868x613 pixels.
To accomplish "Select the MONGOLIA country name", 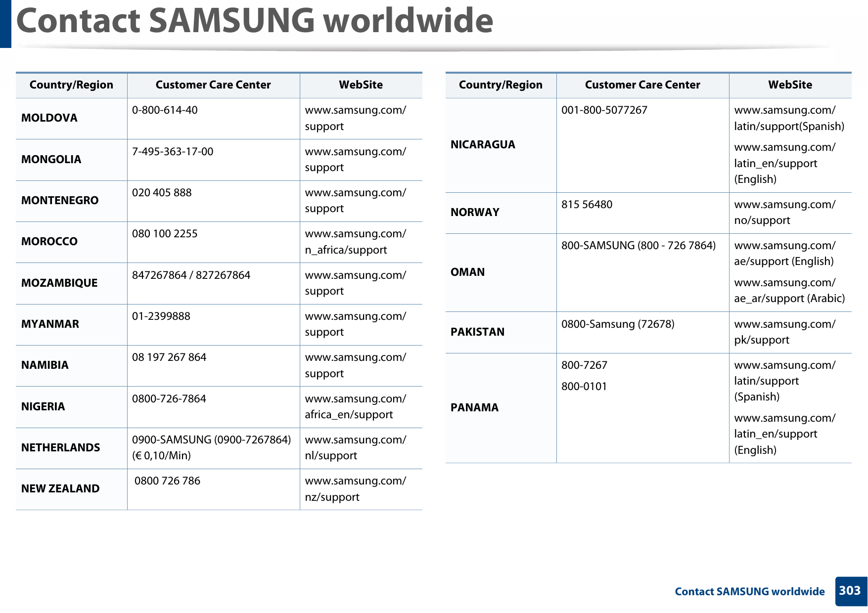I will pos(51,160).
